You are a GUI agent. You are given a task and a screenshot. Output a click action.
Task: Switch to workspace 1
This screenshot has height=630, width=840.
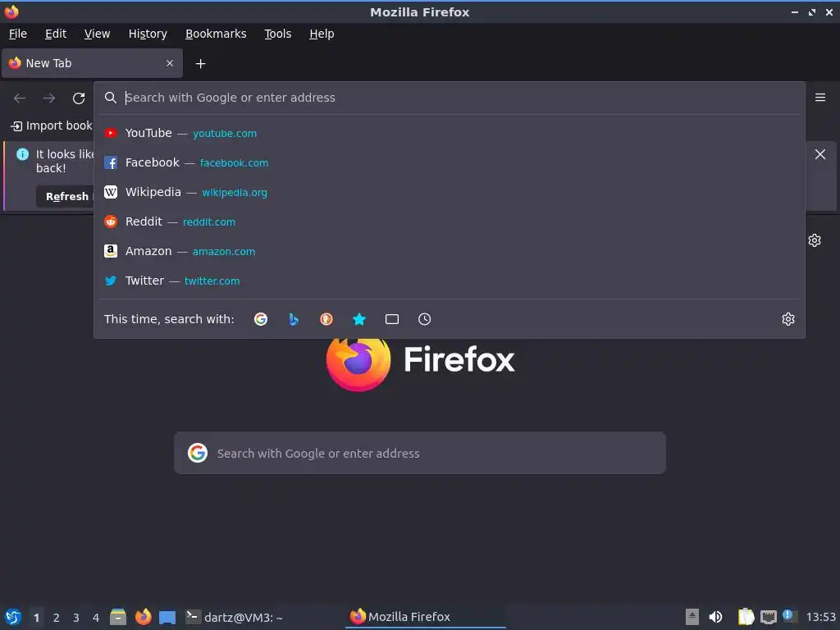pos(36,618)
